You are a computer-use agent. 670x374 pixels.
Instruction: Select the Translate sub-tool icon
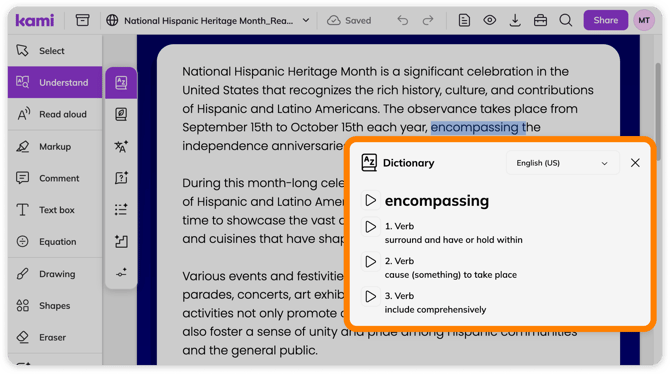(x=121, y=146)
